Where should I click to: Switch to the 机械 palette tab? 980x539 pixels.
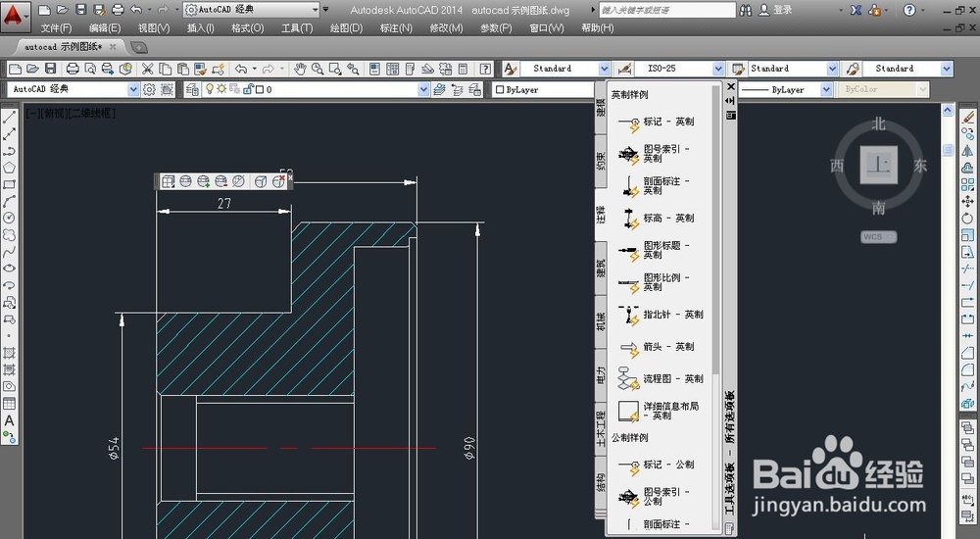(601, 321)
